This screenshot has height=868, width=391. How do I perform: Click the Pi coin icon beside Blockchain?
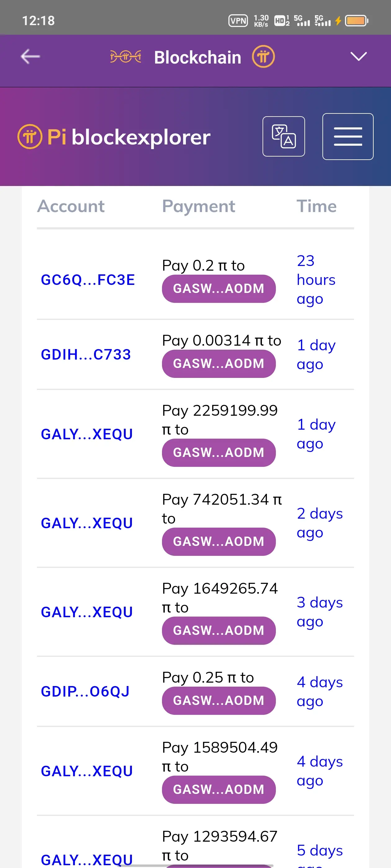coord(263,56)
